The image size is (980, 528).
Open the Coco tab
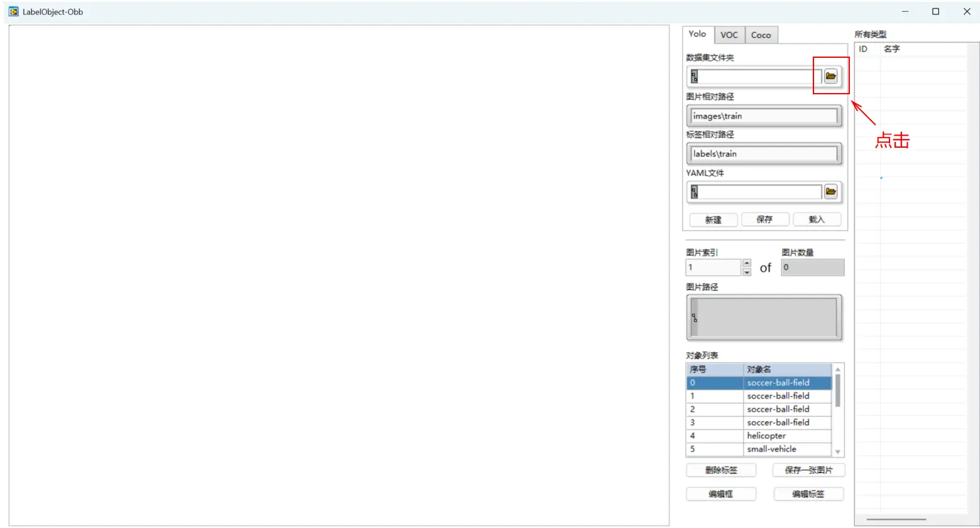761,35
